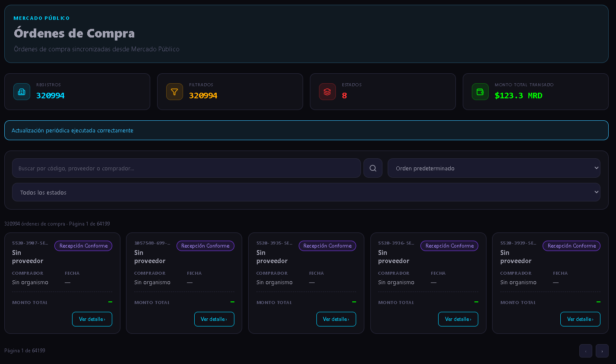Go to the next page with right arrow

(x=602, y=351)
